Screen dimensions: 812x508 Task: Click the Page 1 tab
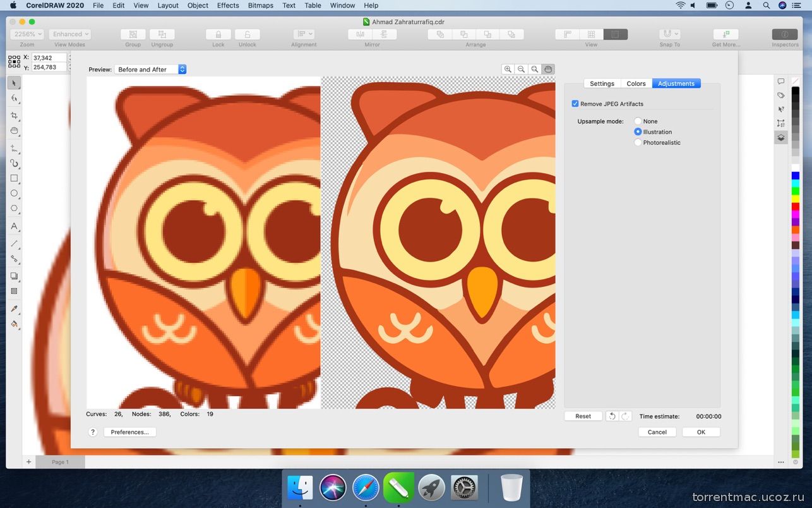[60, 462]
